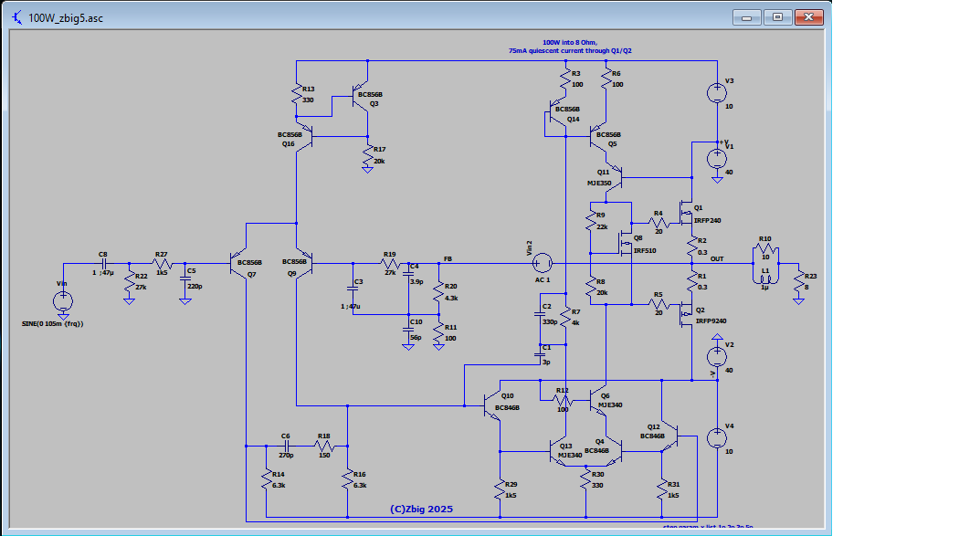
Task: Select the R19 feedback resistor symbol
Action: click(x=390, y=263)
